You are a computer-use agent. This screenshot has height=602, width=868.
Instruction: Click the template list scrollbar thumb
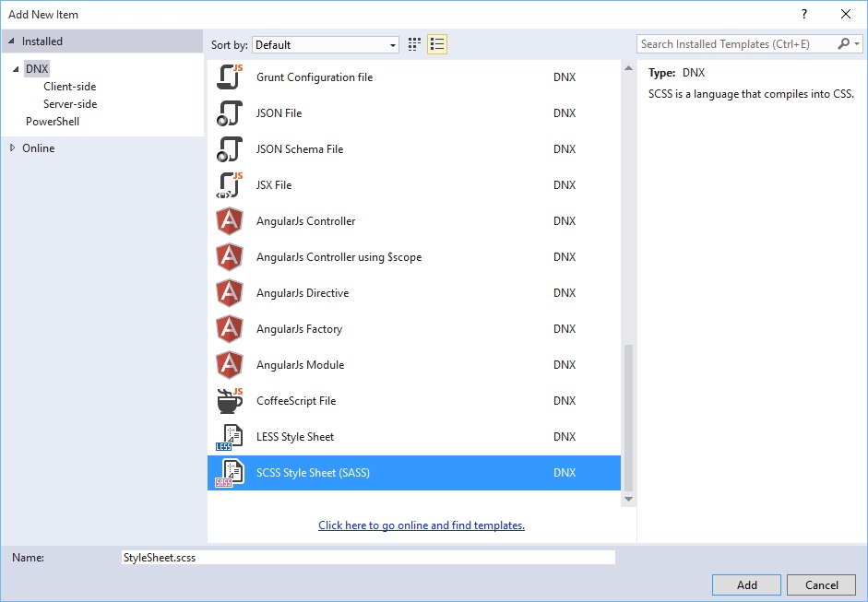(x=628, y=418)
